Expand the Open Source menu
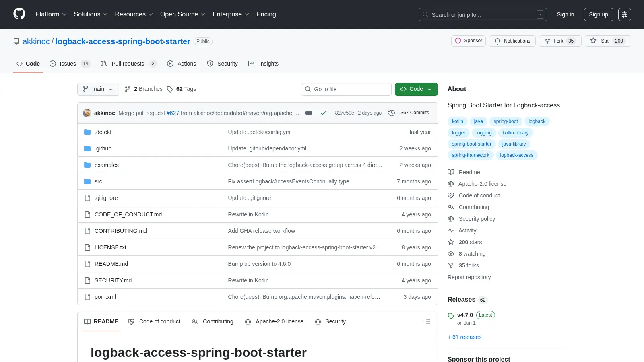This screenshot has width=644, height=362. point(183,14)
